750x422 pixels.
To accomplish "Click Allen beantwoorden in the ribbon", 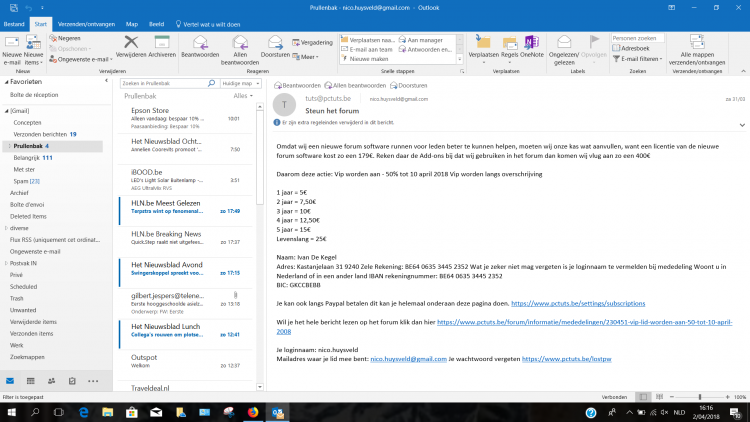I will 239,45.
